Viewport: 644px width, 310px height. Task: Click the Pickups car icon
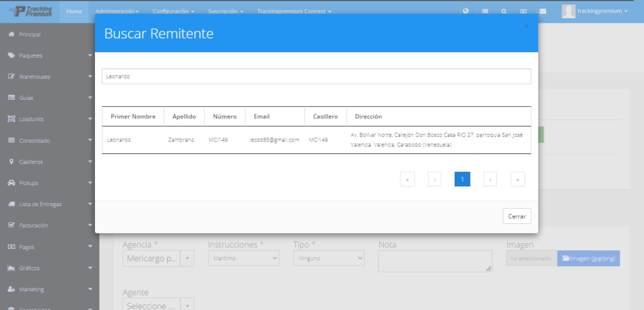[11, 183]
